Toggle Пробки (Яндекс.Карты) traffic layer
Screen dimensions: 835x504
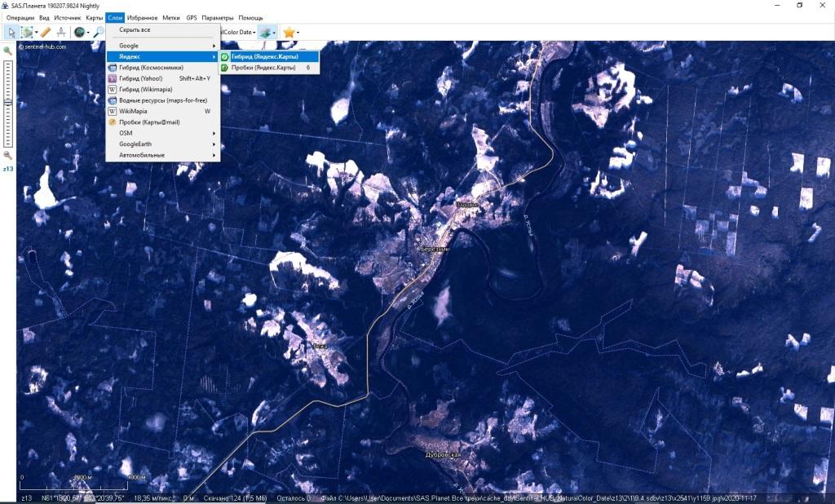tap(263, 68)
